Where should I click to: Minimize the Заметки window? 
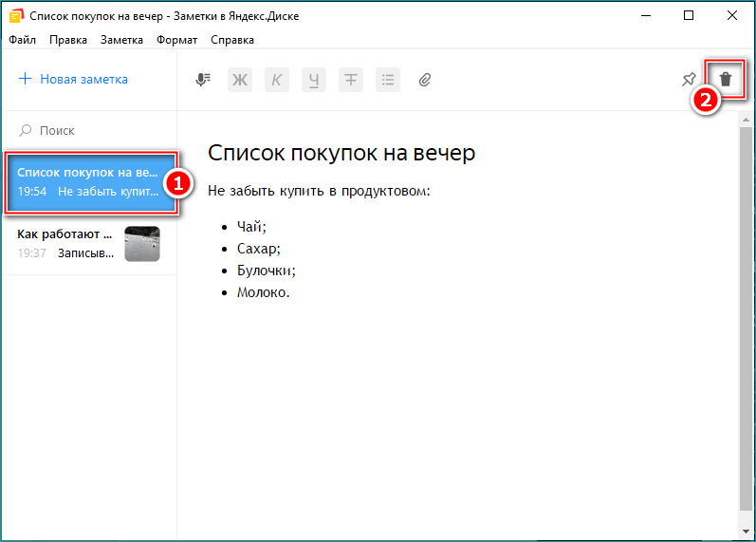[646, 15]
